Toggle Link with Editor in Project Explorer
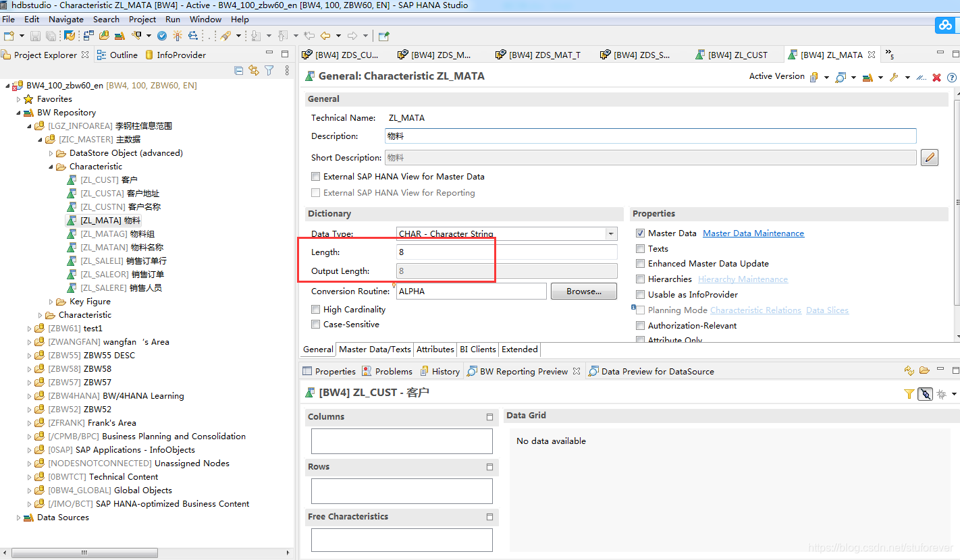960x560 pixels. click(254, 70)
